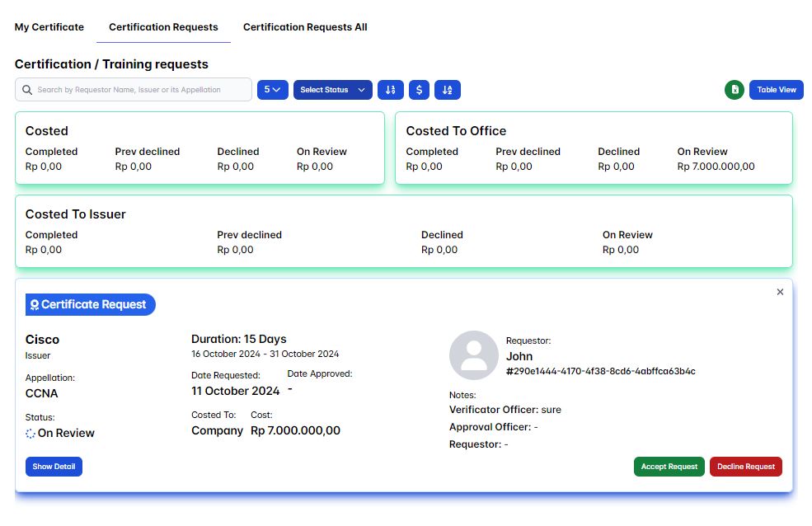Close the certificate request card with X
Image resolution: width=812 pixels, height=526 pixels.
point(780,292)
